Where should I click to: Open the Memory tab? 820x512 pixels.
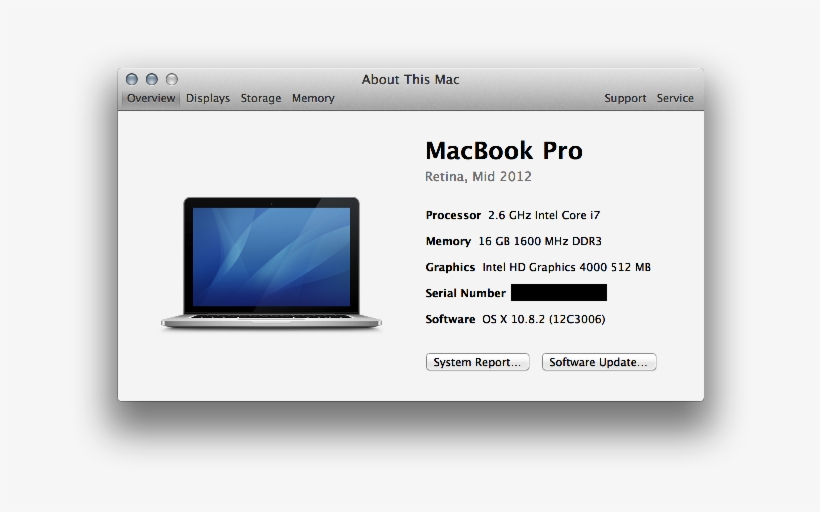[313, 98]
